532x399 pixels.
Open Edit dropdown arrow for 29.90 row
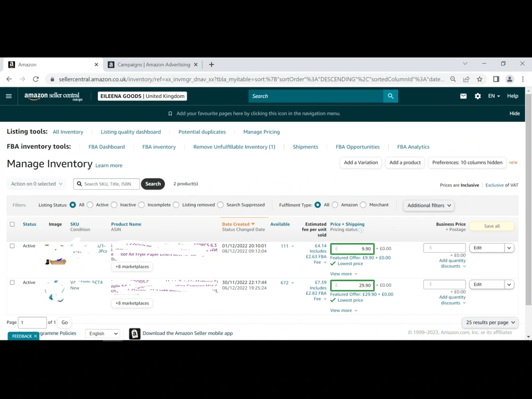pyautogui.click(x=509, y=285)
